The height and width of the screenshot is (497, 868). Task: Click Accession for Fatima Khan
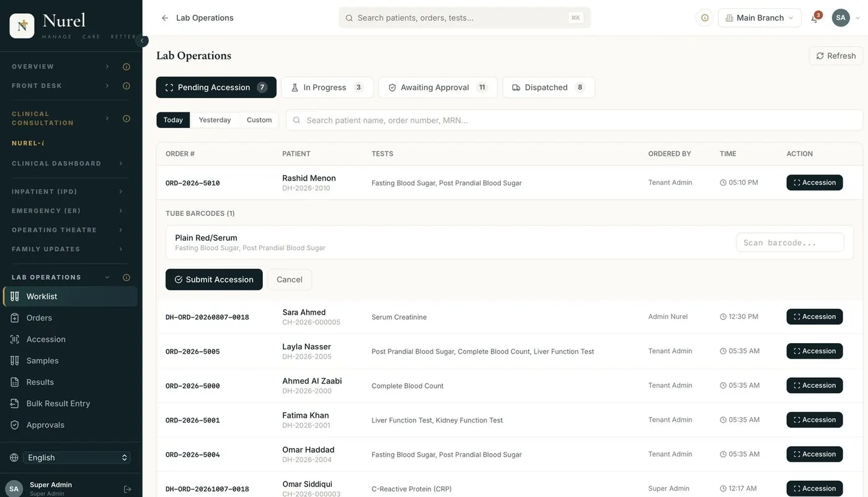coord(815,420)
